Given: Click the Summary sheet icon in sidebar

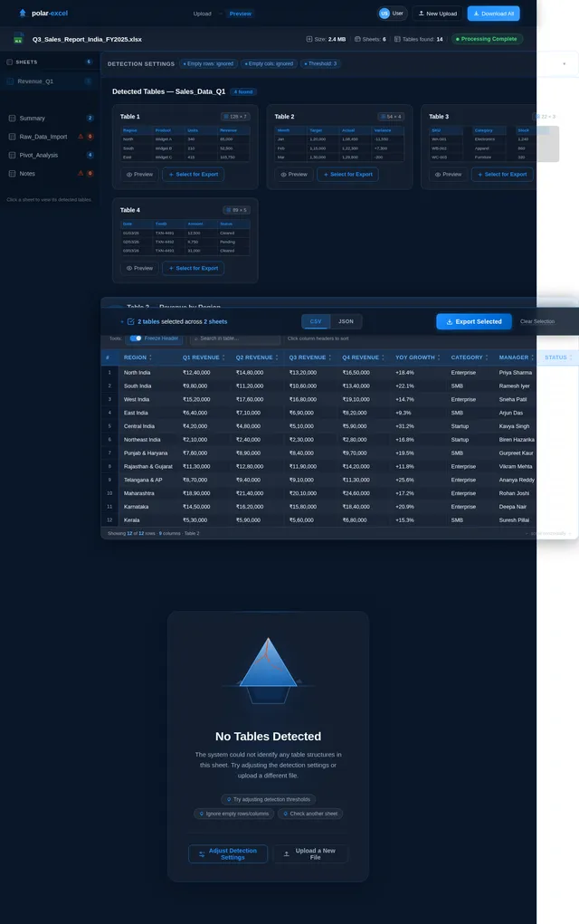Looking at the screenshot, I should coord(12,119).
